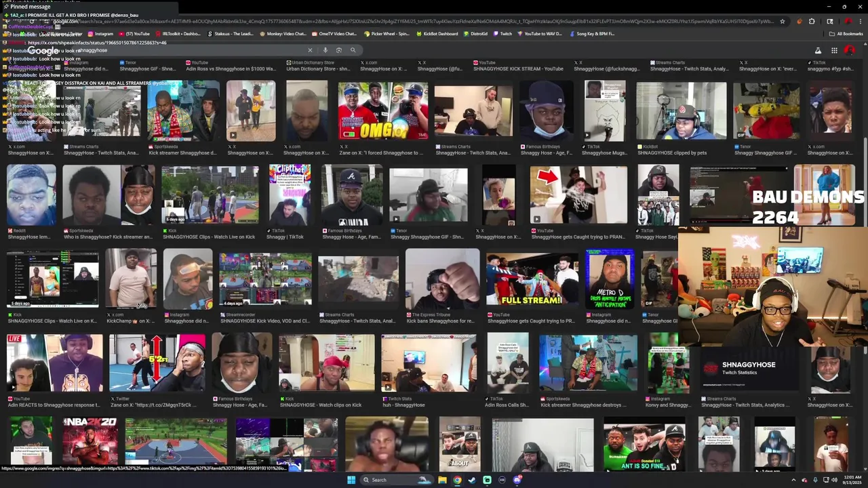Viewport: 868px width, 488px height.
Task: Open the Stake.us bookmark
Action: coord(231,33)
